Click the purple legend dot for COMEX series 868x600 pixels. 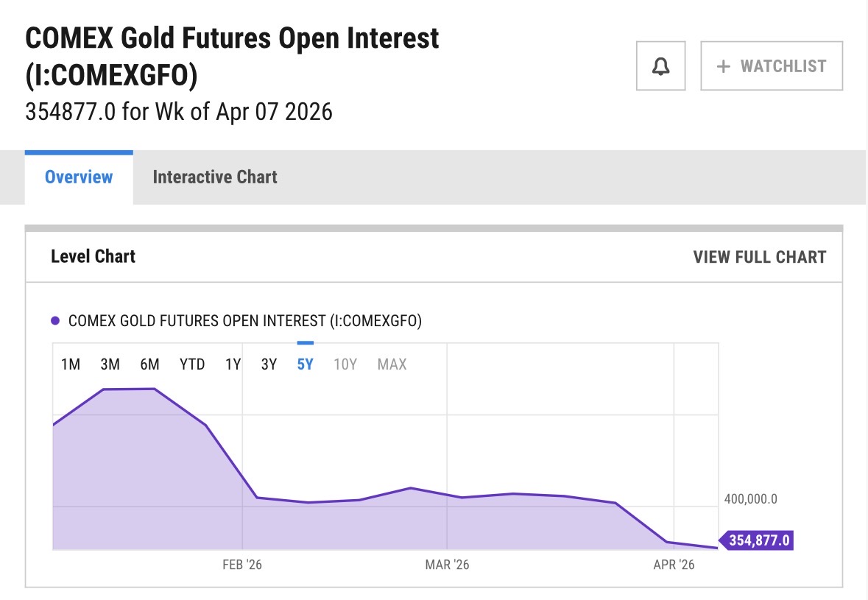click(55, 321)
